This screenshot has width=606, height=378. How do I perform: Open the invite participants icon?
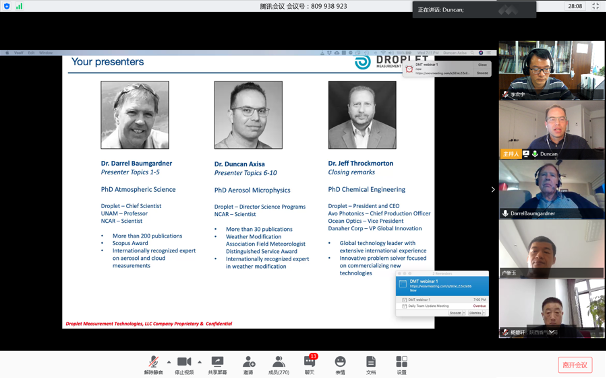tap(249, 365)
